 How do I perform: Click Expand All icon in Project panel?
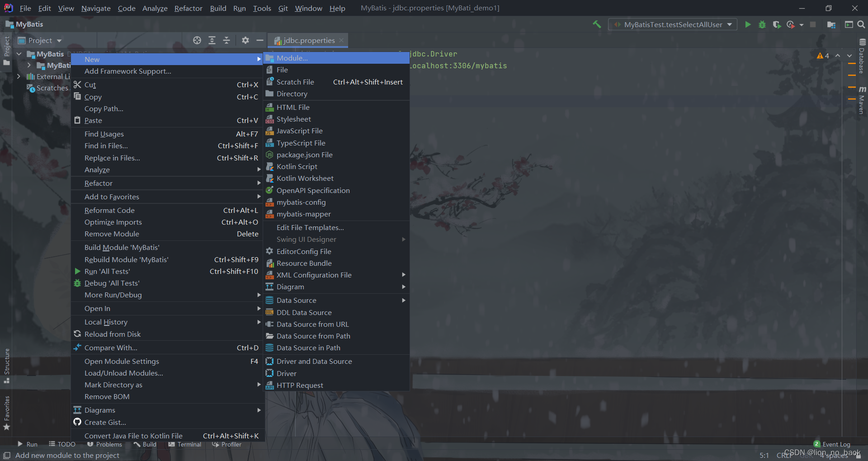click(x=212, y=40)
